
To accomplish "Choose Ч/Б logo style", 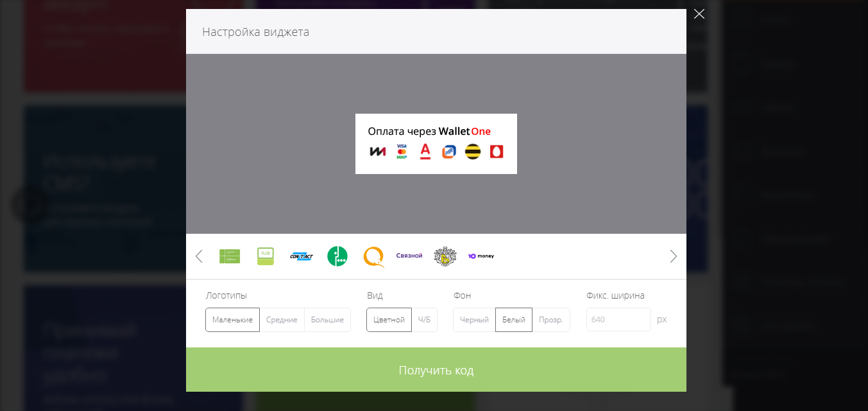I will click(x=424, y=320).
